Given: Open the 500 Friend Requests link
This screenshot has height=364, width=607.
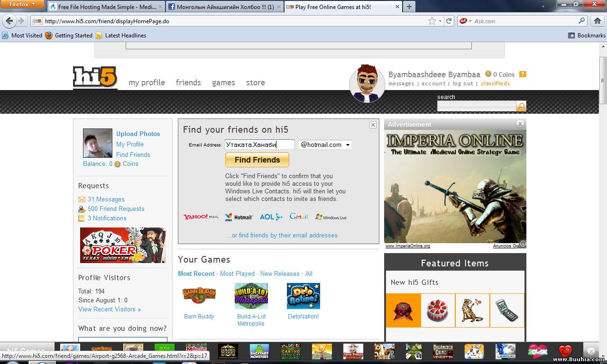Looking at the screenshot, I should tap(116, 209).
